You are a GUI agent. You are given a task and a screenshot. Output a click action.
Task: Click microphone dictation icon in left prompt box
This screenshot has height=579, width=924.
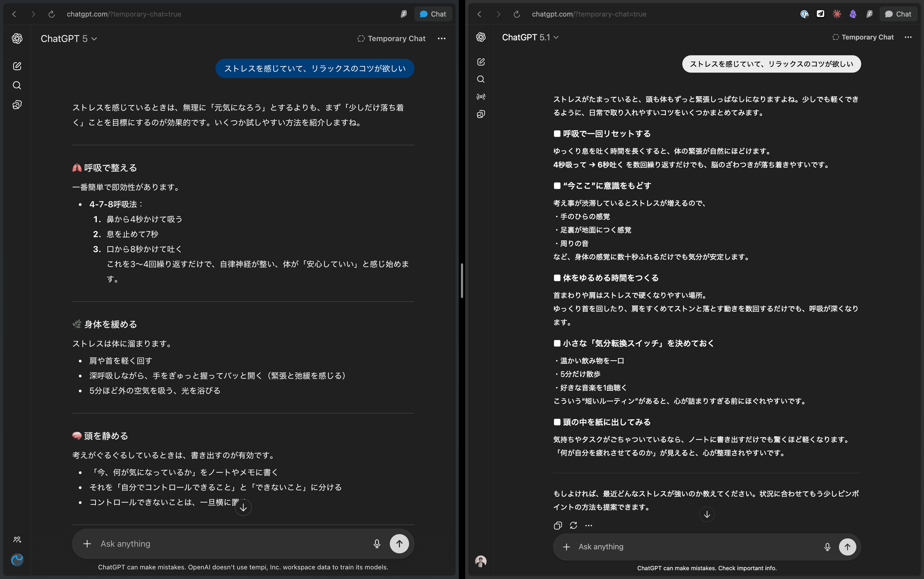[x=377, y=544]
